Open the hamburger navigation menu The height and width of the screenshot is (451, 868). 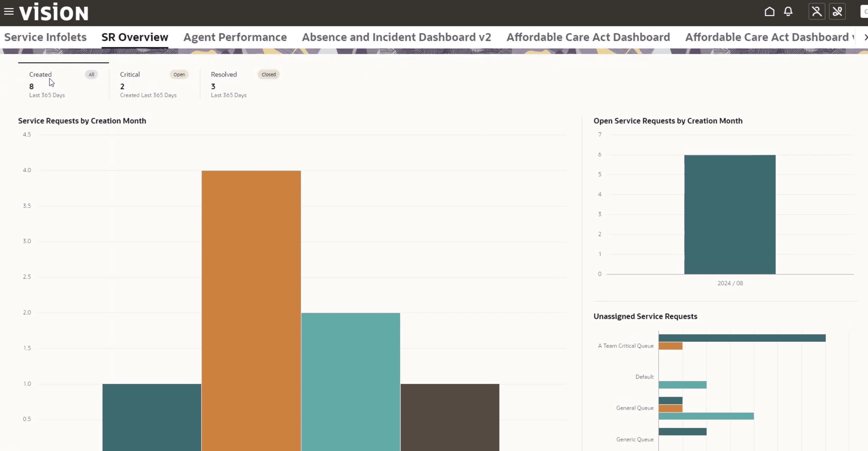tap(9, 12)
